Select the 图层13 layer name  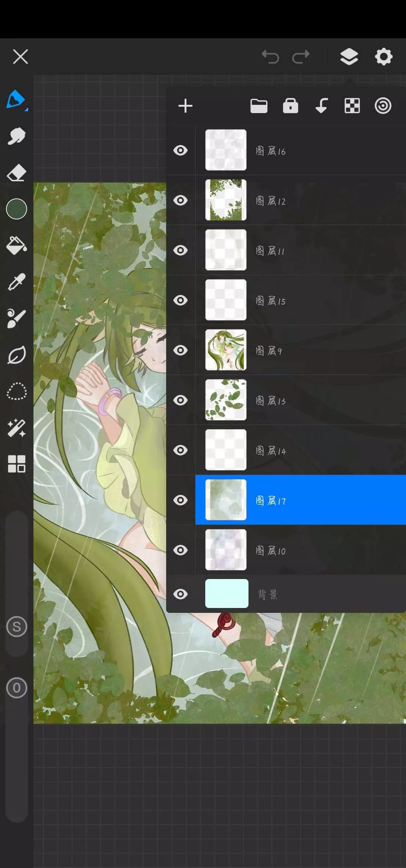pyautogui.click(x=271, y=401)
